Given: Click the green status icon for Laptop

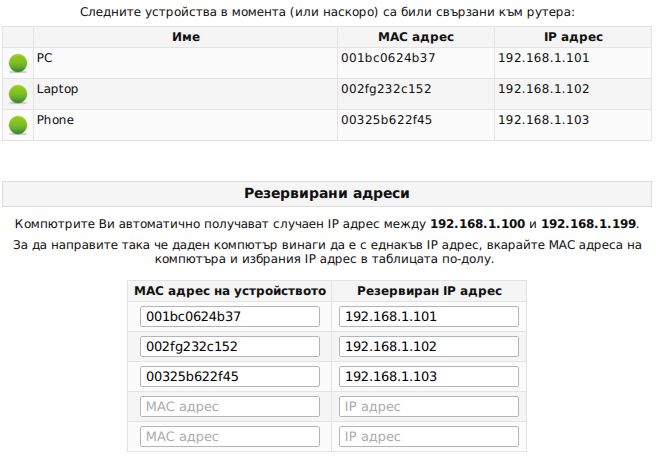Looking at the screenshot, I should pos(18,94).
